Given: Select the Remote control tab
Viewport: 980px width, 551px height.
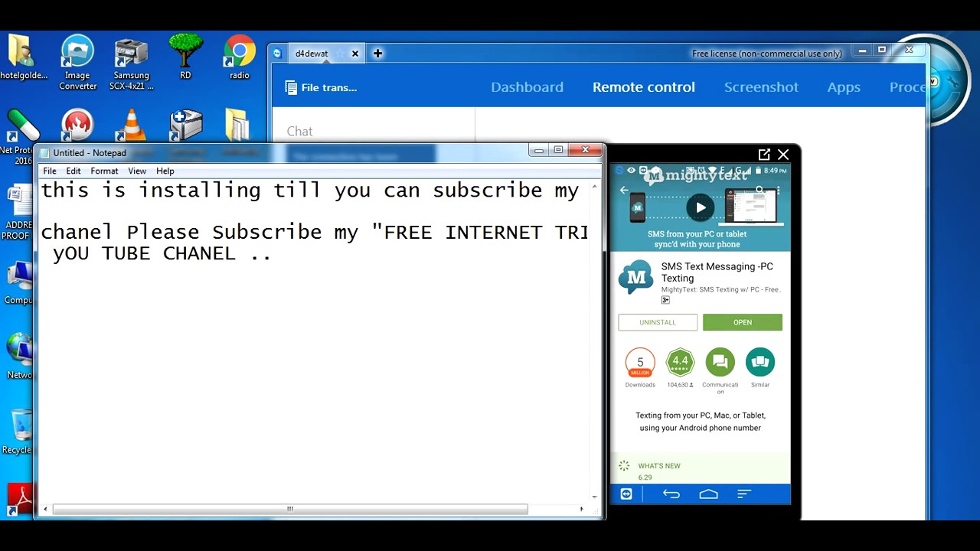Looking at the screenshot, I should [x=644, y=87].
